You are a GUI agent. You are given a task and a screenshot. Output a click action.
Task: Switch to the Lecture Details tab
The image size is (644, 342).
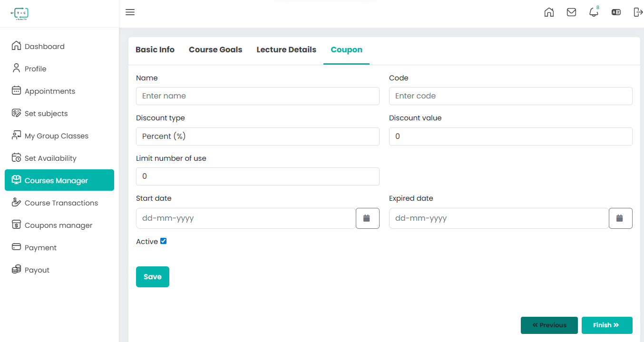coord(286,49)
